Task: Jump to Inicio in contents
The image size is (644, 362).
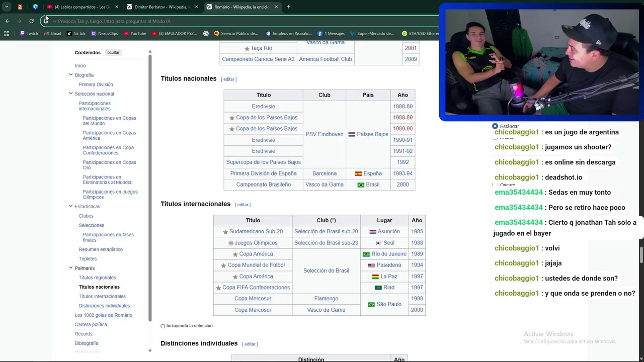Action: tap(80, 66)
